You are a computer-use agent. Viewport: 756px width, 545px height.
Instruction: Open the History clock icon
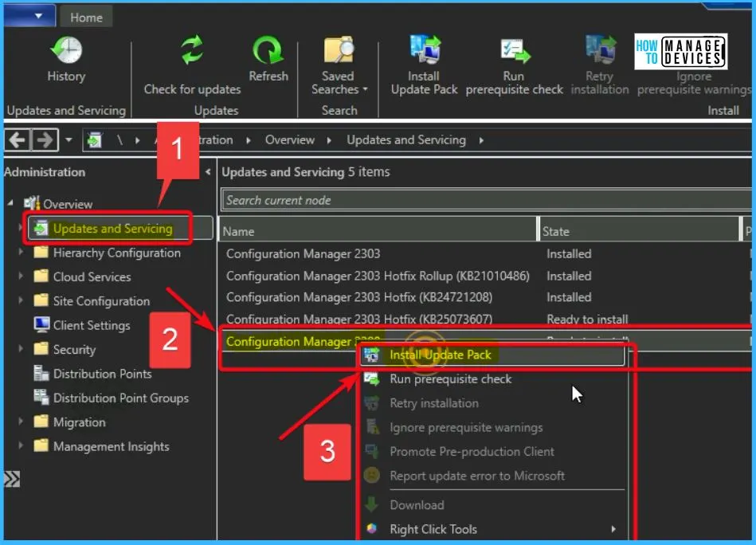click(67, 50)
